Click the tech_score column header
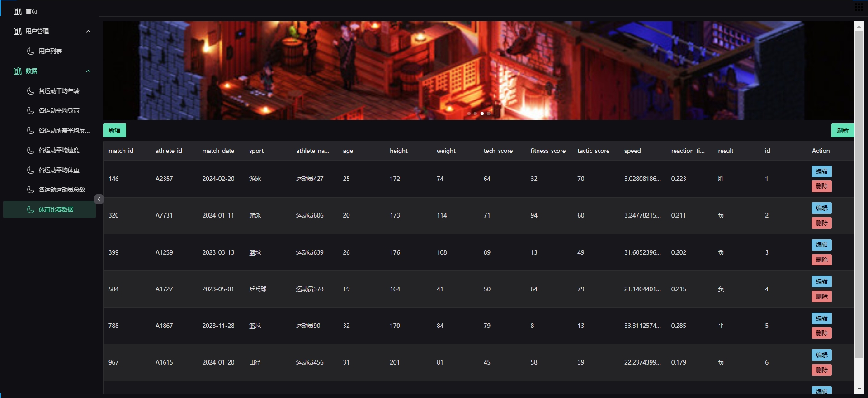This screenshot has height=398, width=868. pyautogui.click(x=498, y=151)
